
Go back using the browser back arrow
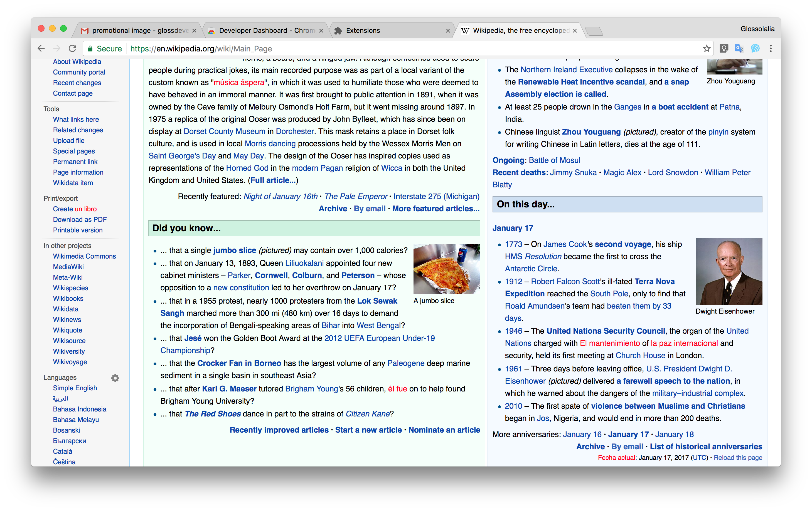click(x=41, y=48)
